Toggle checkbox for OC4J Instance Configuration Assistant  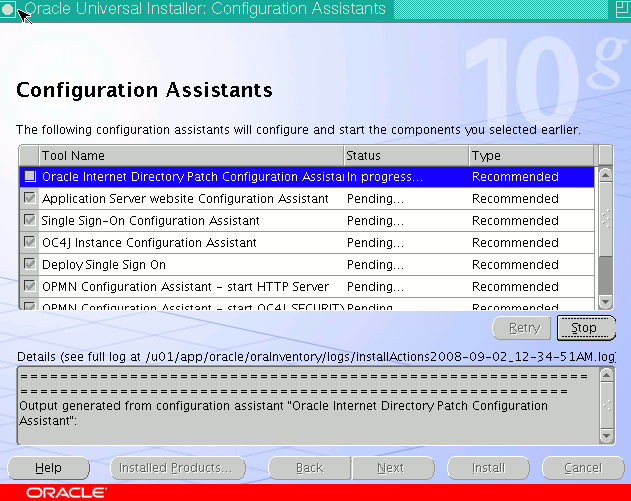click(30, 242)
